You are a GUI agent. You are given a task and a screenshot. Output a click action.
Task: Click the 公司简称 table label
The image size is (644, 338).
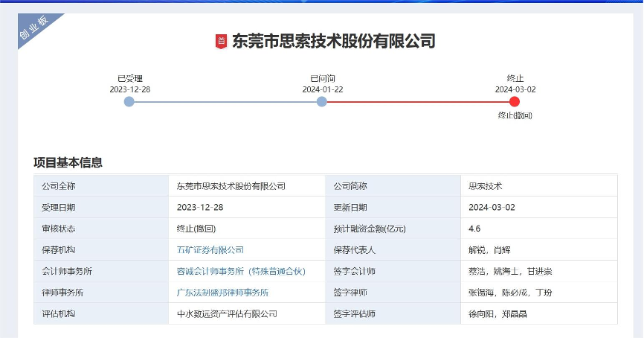(350, 186)
